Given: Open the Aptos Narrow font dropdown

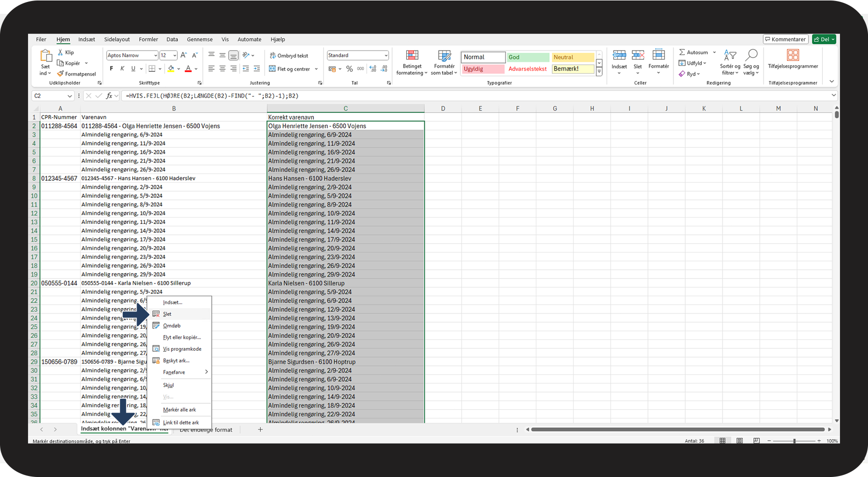Looking at the screenshot, I should tap(155, 56).
